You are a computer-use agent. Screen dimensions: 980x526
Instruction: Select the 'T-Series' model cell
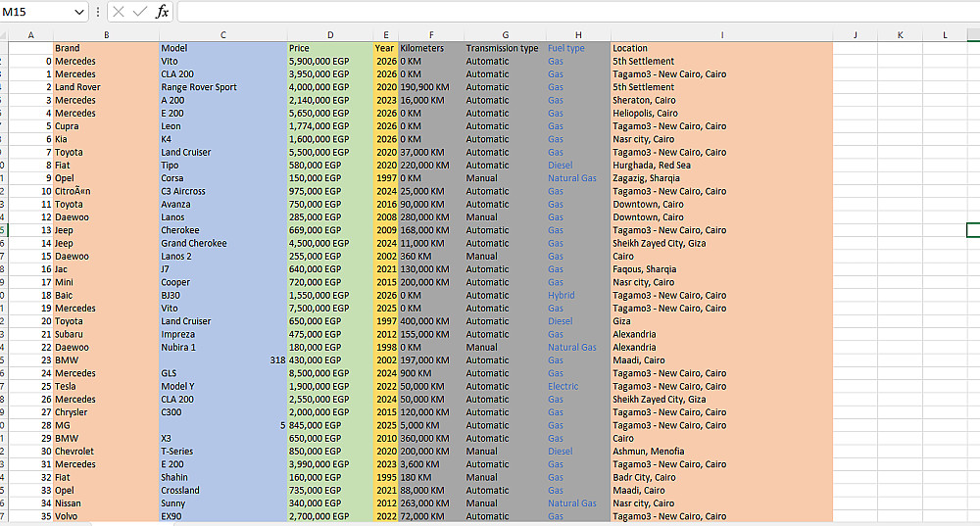coord(223,452)
